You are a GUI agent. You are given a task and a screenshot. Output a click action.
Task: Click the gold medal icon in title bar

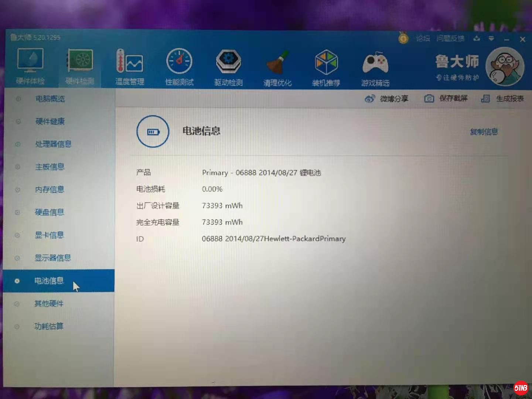click(x=403, y=38)
